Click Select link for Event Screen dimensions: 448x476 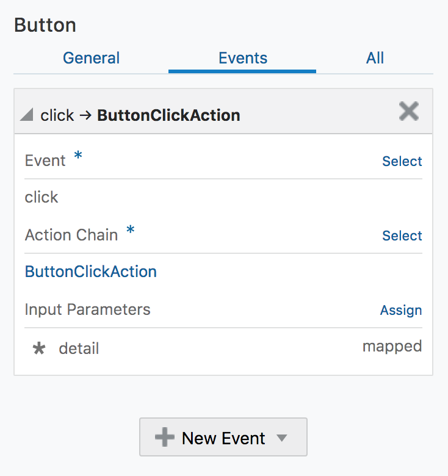pos(402,162)
